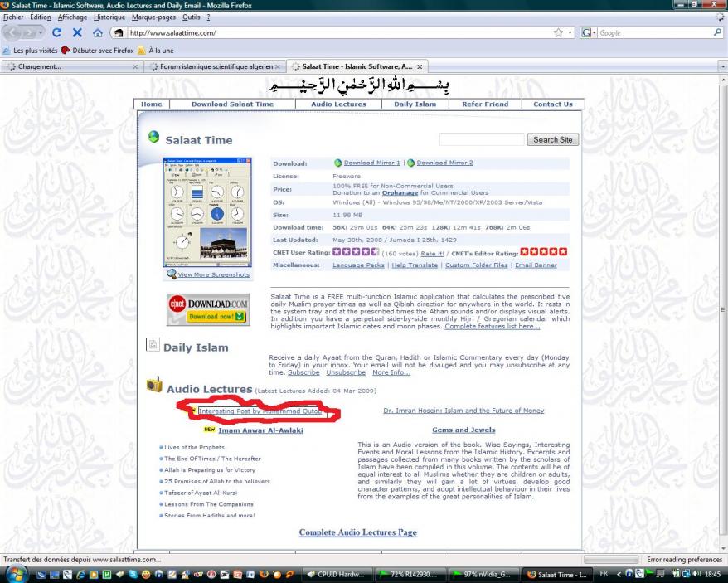Viewport: 728px width, 583px height.
Task: Click the site identity icon in the address bar
Action: click(x=119, y=33)
